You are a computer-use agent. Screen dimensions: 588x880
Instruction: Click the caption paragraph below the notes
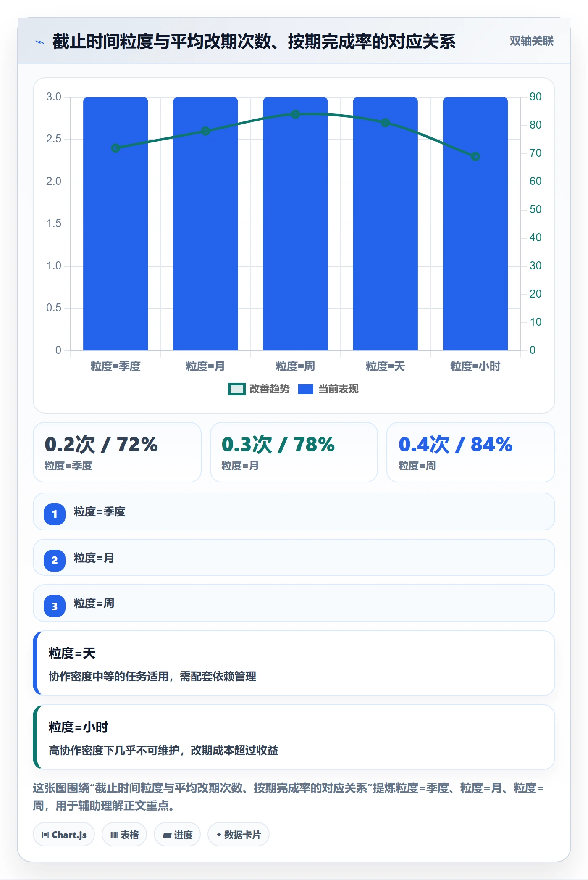[288, 797]
